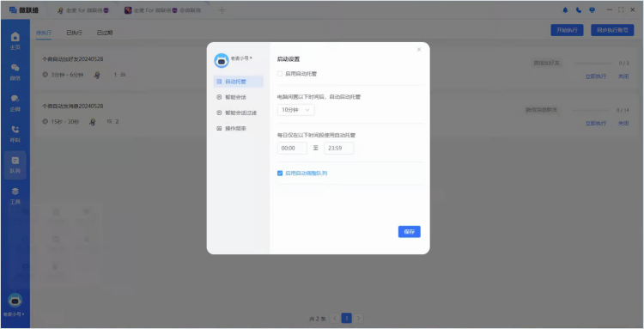Switch to second 老麦 For 微联络 @微联络 tab
Image resolution: width=644 pixels, height=329 pixels.
(x=163, y=10)
